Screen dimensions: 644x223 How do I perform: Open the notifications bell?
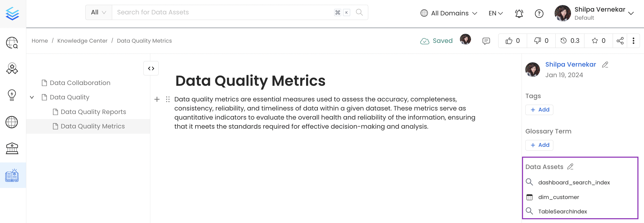(519, 13)
